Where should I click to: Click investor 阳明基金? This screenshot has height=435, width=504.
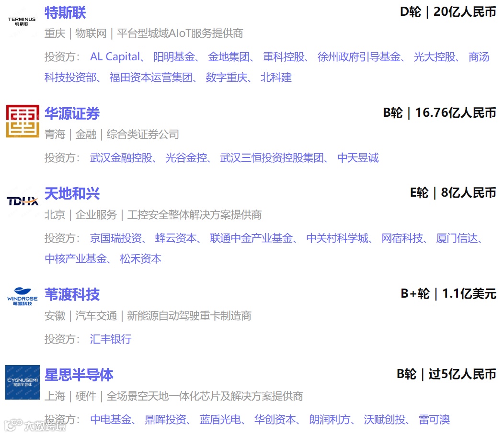(174, 57)
